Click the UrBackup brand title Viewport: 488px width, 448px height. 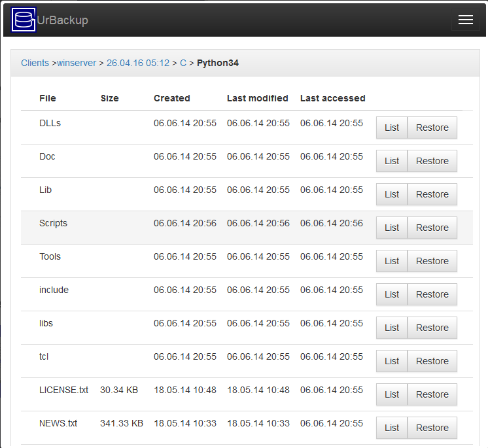coord(63,20)
